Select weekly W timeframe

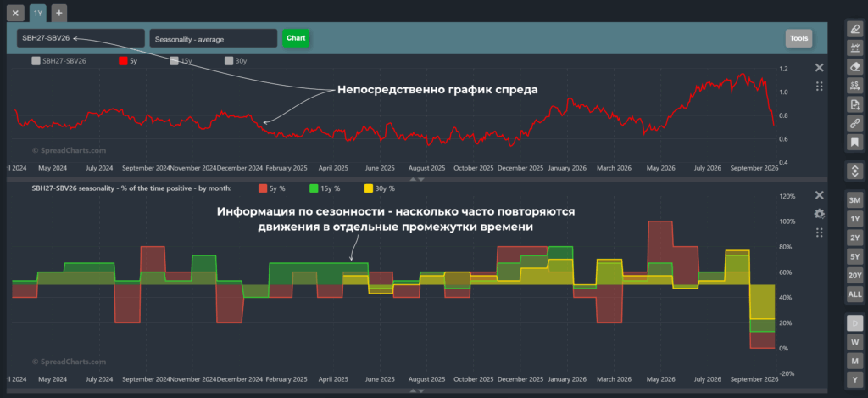click(854, 342)
